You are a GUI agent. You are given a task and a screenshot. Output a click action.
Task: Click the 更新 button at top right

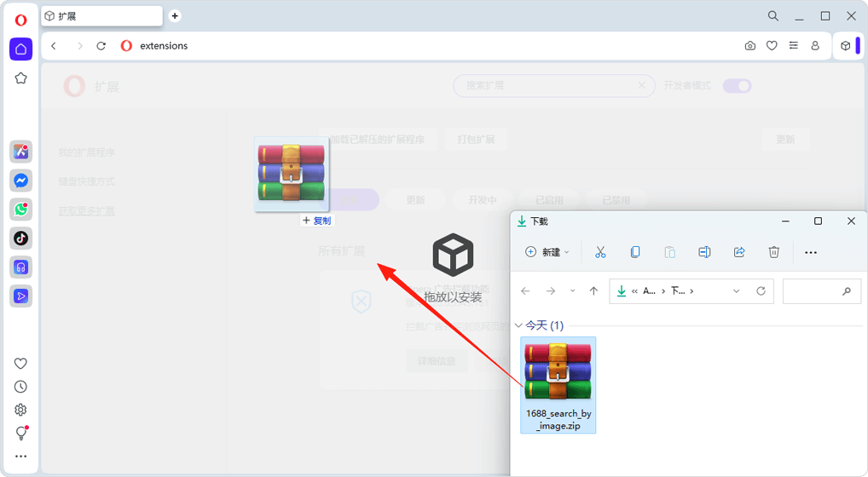tap(784, 140)
